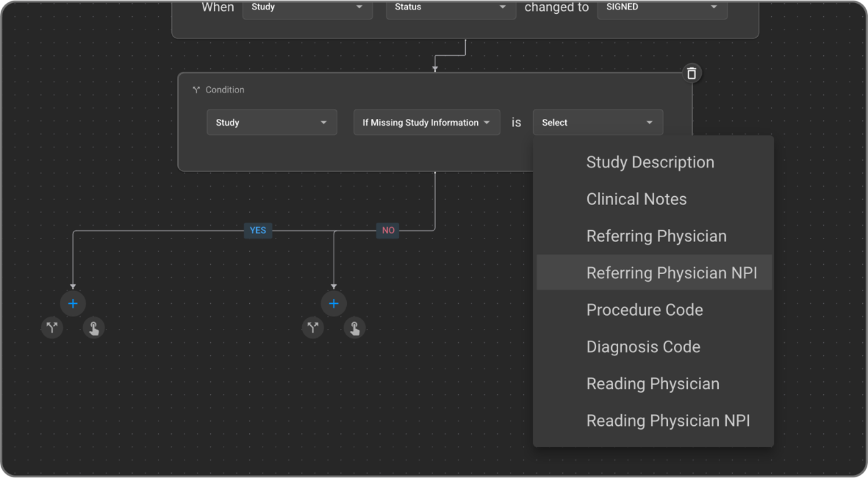
Task: Delete the Condition block with trash icon
Action: click(x=691, y=73)
